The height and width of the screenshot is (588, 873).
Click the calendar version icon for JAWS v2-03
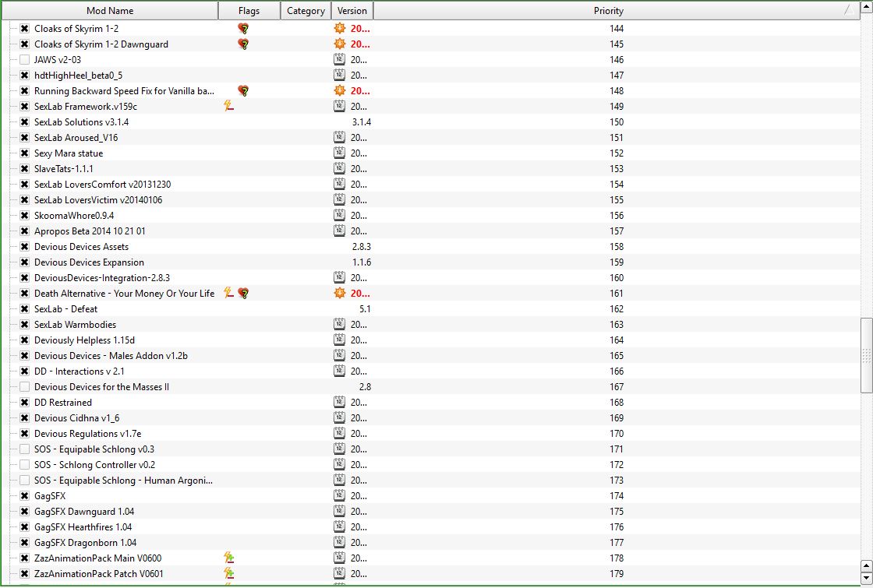pos(339,60)
